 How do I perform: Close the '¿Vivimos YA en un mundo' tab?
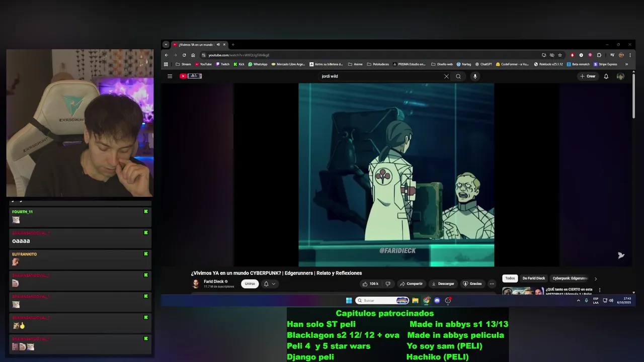tap(224, 45)
